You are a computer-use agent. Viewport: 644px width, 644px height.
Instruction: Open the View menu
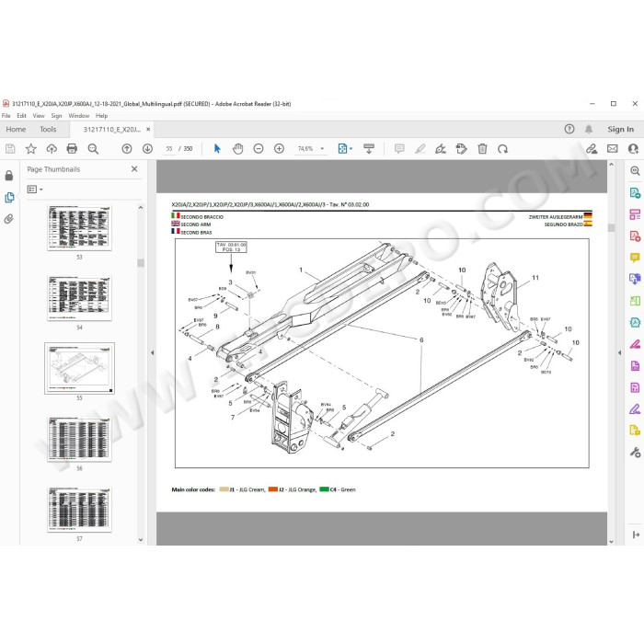tap(39, 116)
